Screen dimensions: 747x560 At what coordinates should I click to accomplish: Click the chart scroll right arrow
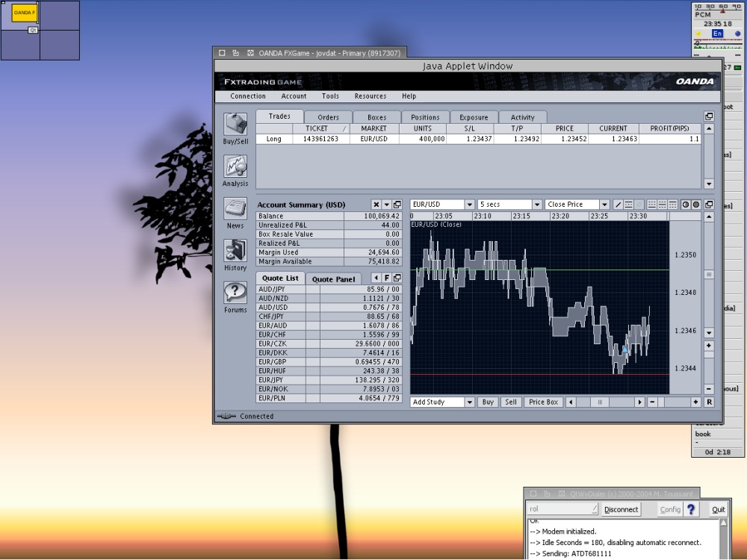(x=639, y=402)
